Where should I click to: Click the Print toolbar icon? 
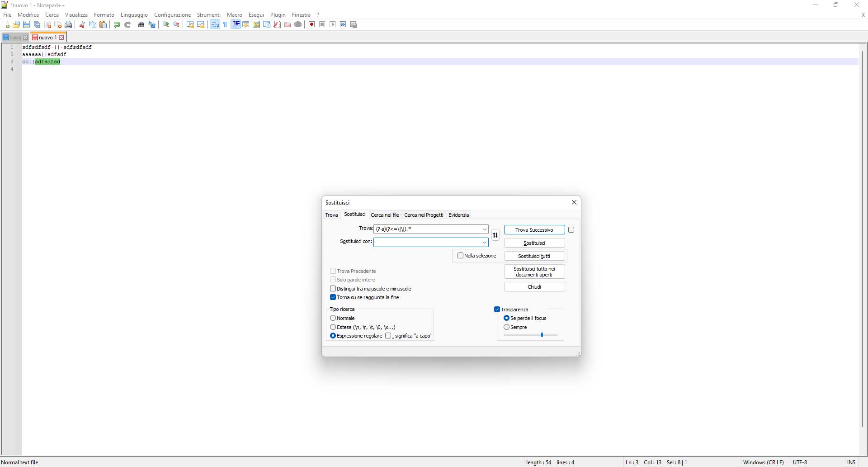tap(68, 24)
